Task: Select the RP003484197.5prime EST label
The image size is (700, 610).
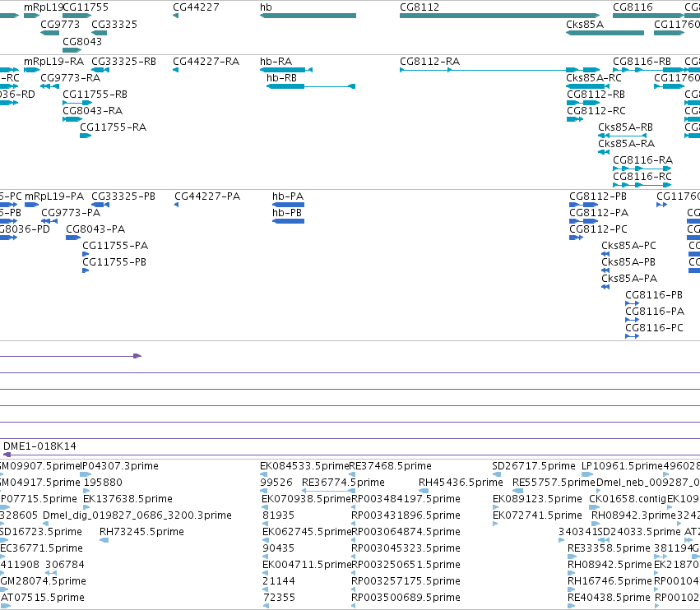Action: 406,498
